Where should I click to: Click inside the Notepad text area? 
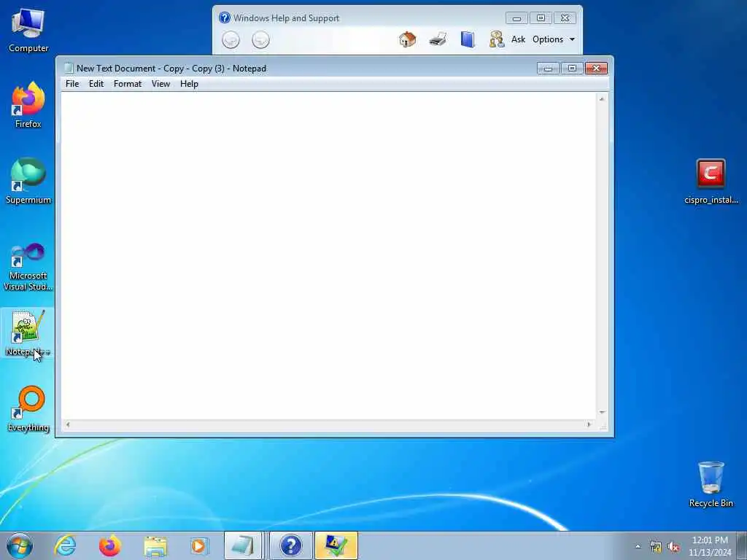(328, 256)
